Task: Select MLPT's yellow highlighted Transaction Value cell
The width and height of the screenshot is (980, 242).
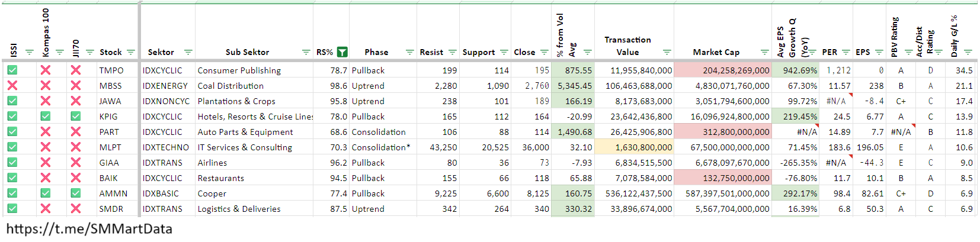Action: [x=634, y=147]
